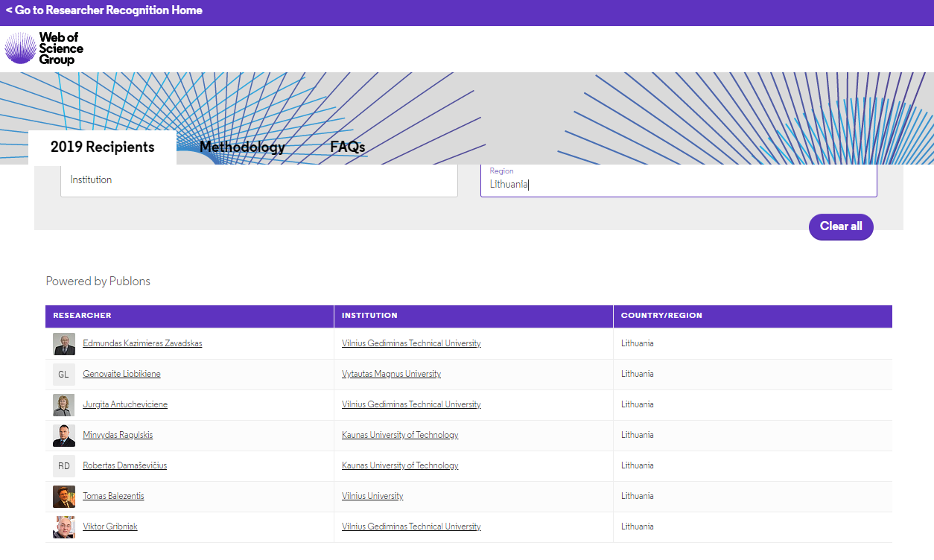Open the FAQs tab
Screen dimensions: 934x560
click(348, 147)
